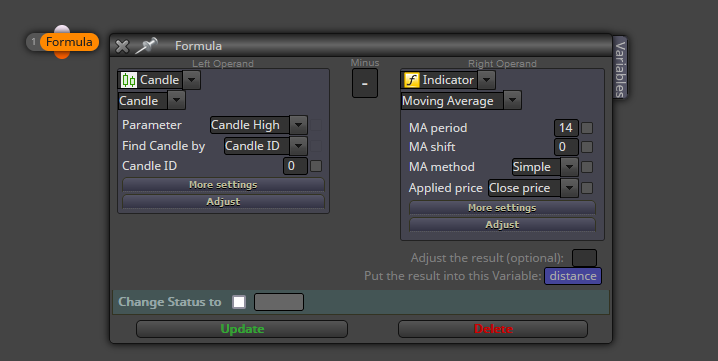Click the top connector of Formula block

pyautogui.click(x=62, y=29)
